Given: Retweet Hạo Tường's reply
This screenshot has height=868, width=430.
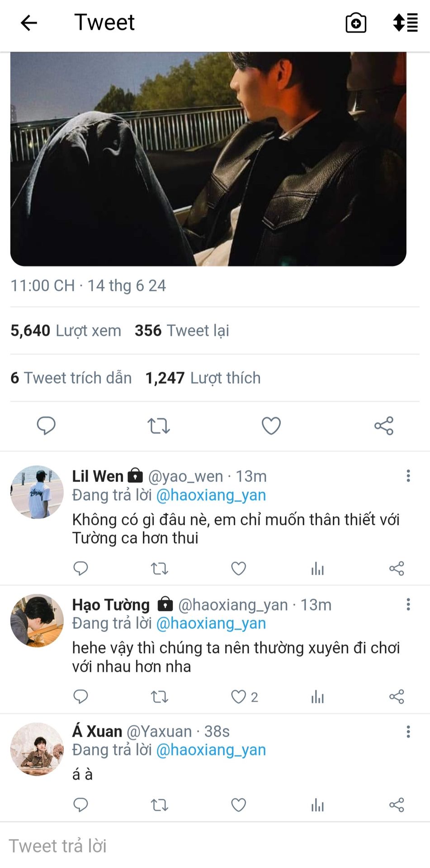Looking at the screenshot, I should [x=159, y=697].
